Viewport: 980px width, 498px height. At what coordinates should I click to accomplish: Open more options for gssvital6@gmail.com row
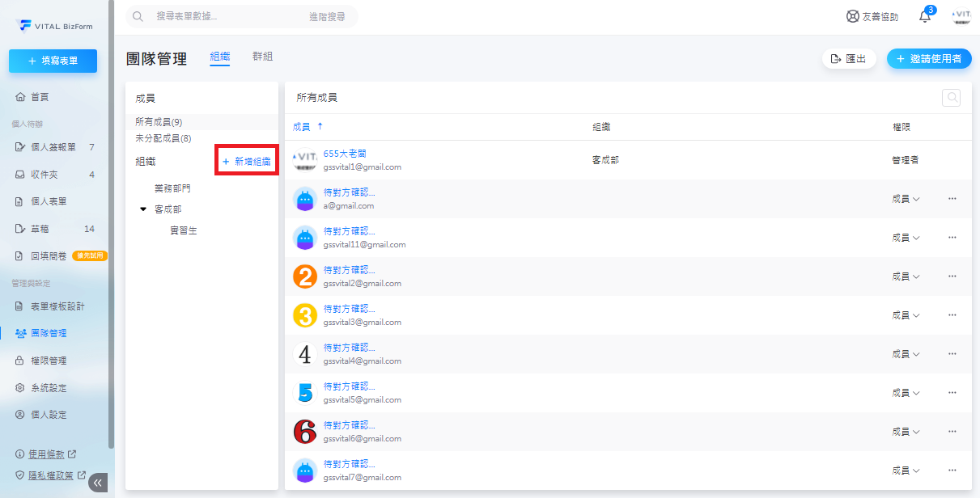[x=952, y=432]
